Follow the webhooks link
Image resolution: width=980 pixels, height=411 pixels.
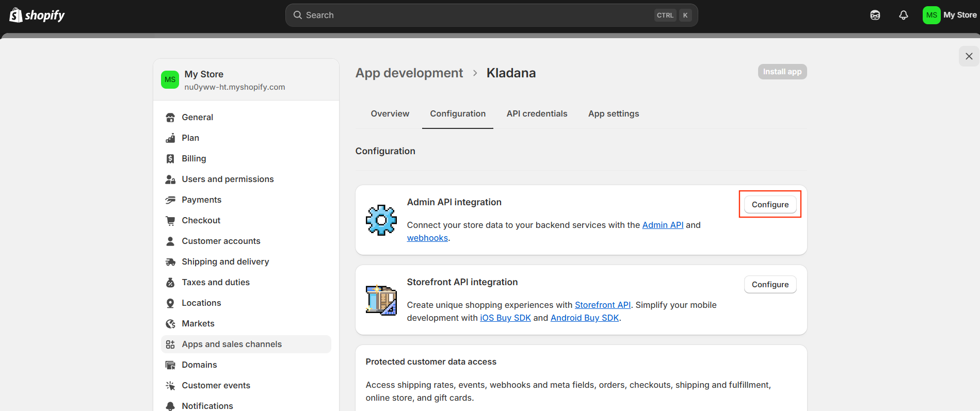427,238
